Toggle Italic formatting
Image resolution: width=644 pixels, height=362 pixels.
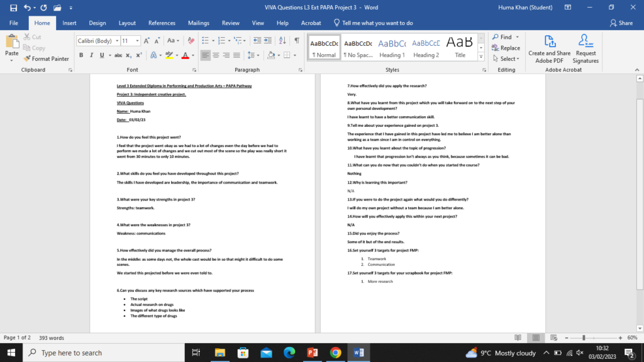(x=92, y=55)
